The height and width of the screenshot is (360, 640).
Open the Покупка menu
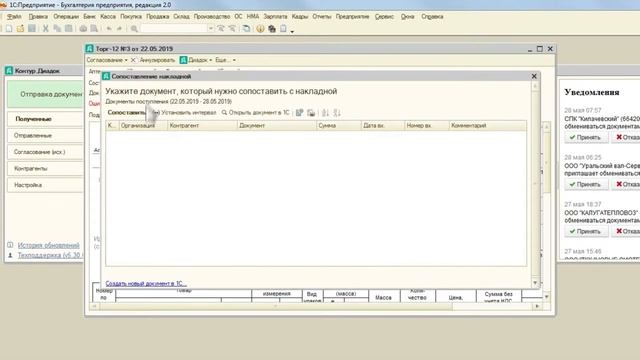(x=131, y=17)
